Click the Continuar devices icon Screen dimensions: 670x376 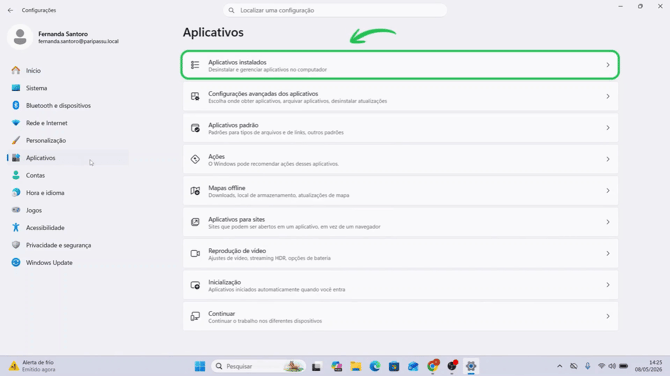point(195,316)
